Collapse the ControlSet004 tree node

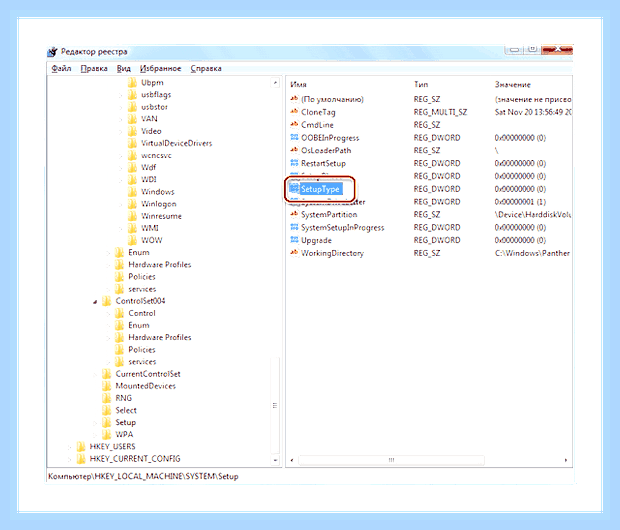pyautogui.click(x=95, y=302)
